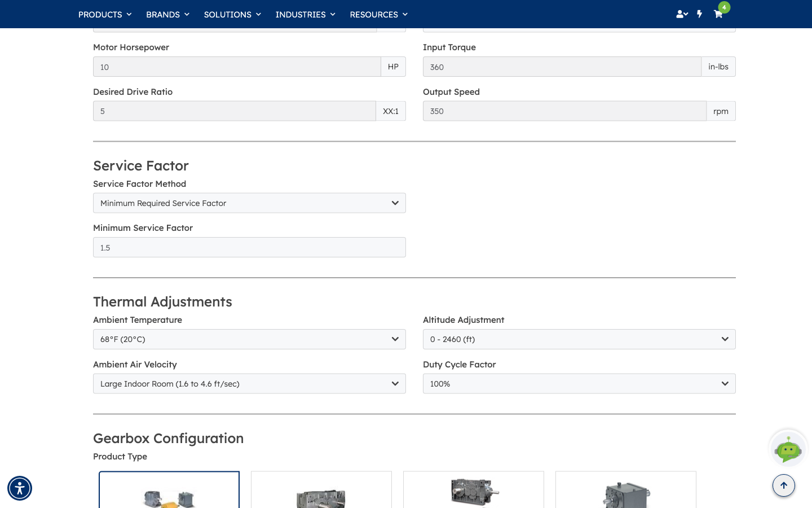Click the in-lbs unit label

click(718, 67)
